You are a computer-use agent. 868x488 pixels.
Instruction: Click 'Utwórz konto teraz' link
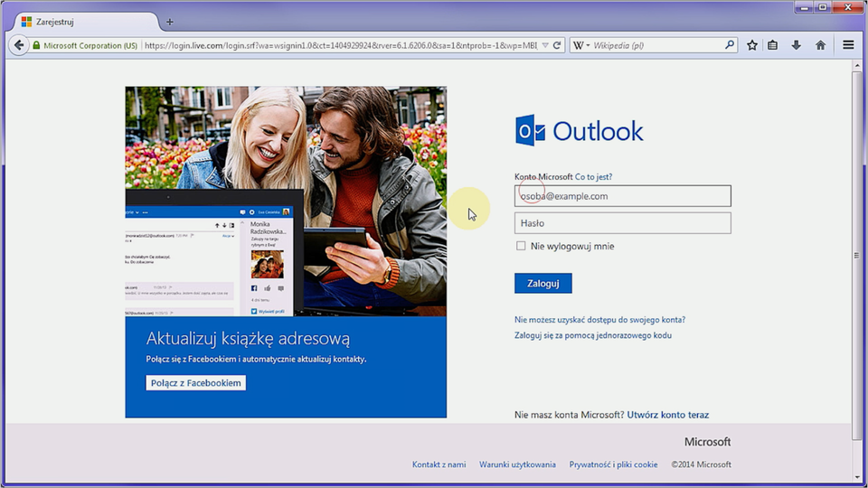(667, 415)
